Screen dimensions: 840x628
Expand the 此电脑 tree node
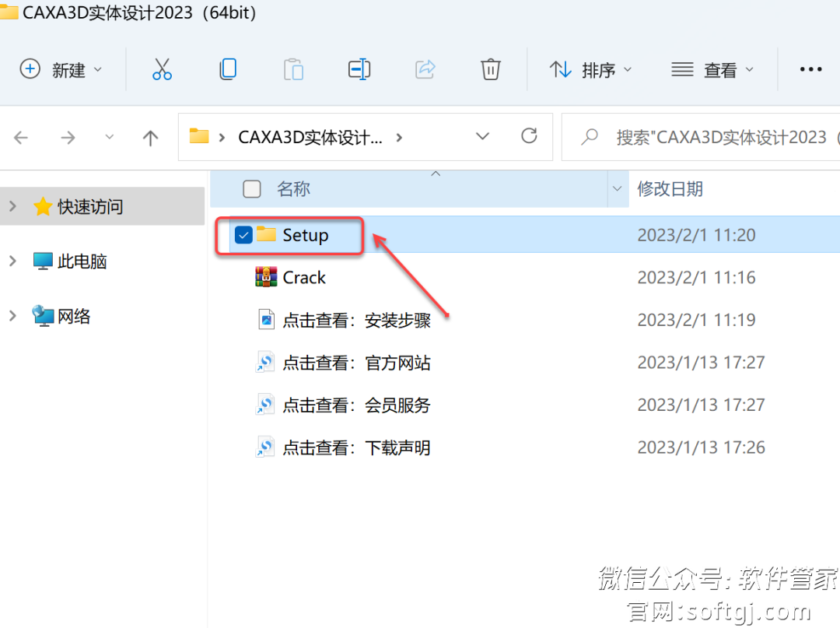pos(12,261)
